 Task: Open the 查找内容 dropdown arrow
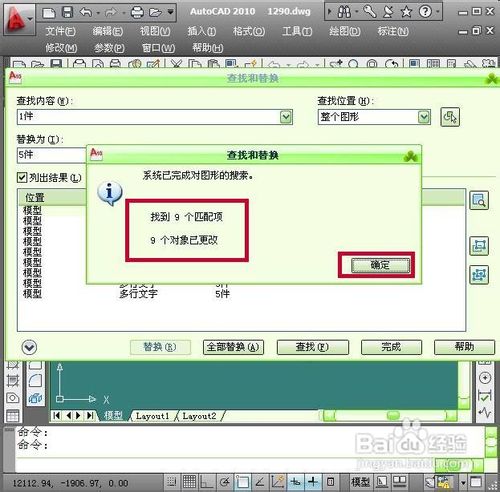286,117
